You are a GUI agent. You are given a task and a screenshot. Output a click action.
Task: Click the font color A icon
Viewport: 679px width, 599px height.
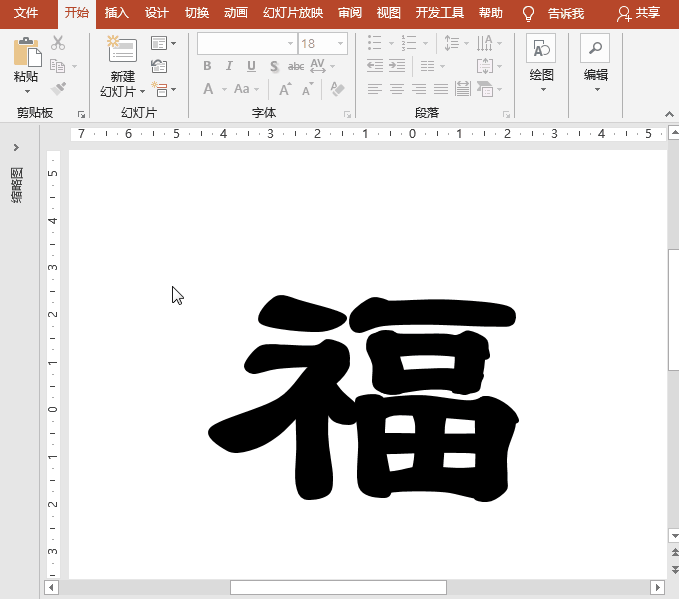click(208, 89)
